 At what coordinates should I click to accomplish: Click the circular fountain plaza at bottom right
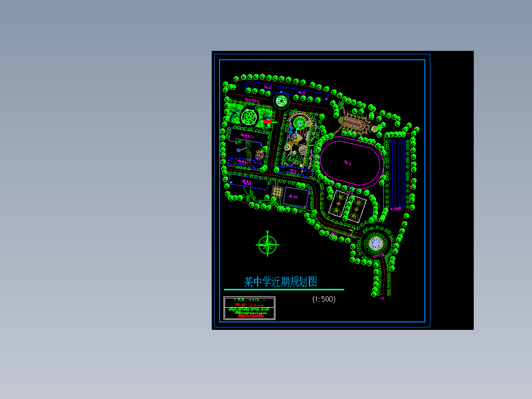[x=376, y=243]
